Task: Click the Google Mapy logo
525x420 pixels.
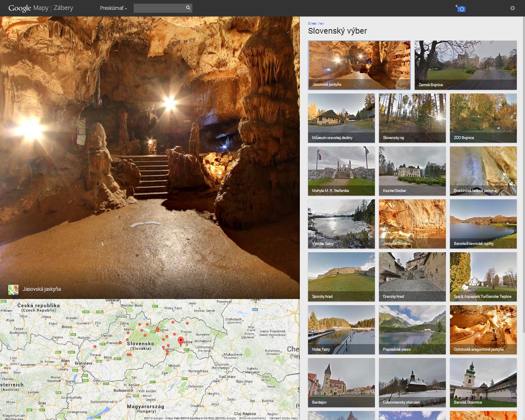Action: point(28,8)
